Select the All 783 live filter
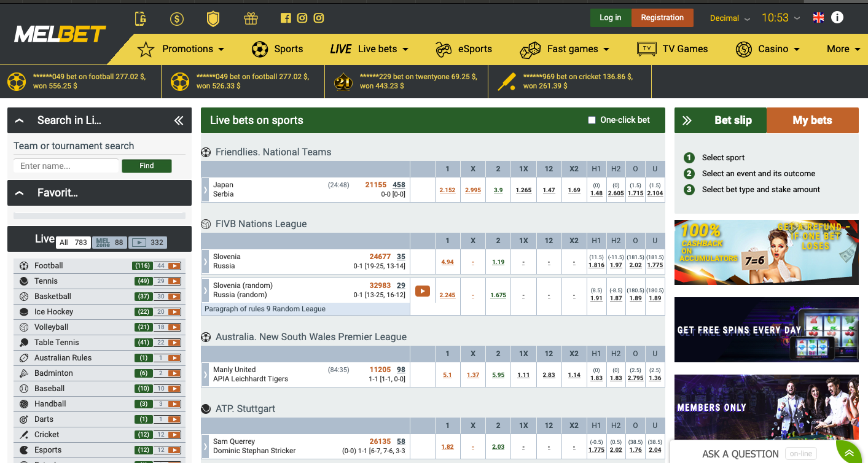868x463 pixels. [x=74, y=243]
